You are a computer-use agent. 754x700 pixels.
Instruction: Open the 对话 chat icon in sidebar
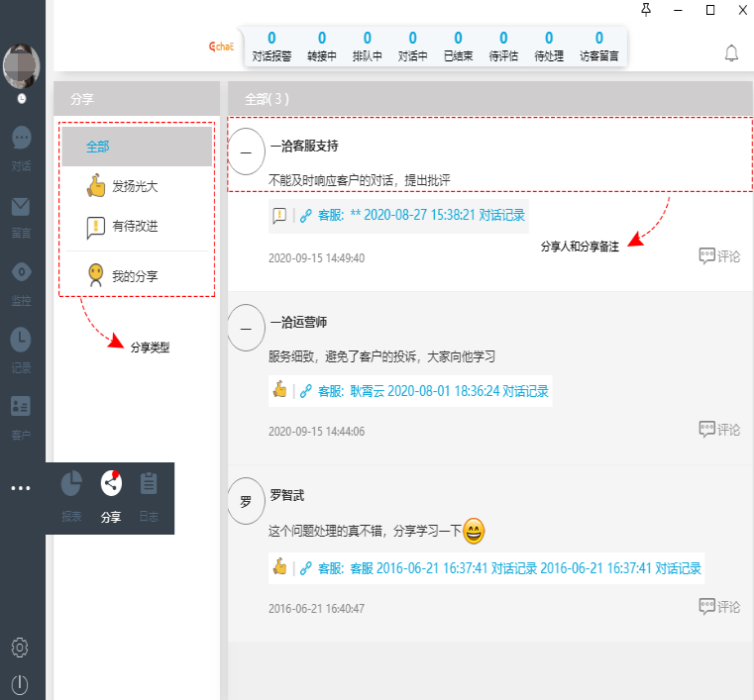click(21, 139)
